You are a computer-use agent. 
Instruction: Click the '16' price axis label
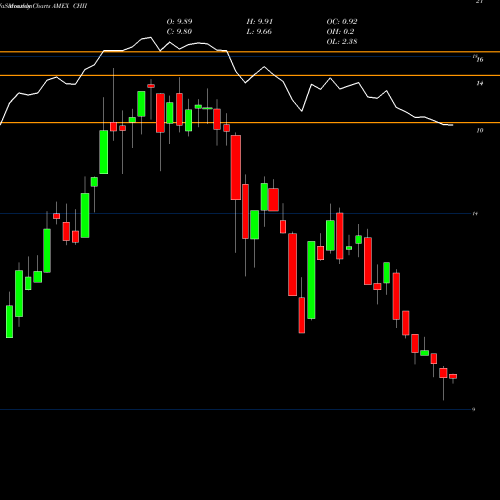(x=480, y=60)
